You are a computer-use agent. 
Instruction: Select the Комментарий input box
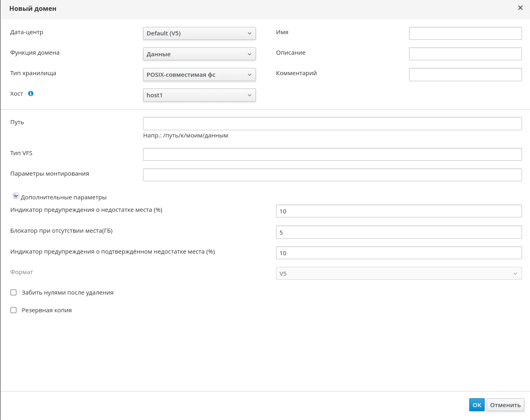click(465, 75)
